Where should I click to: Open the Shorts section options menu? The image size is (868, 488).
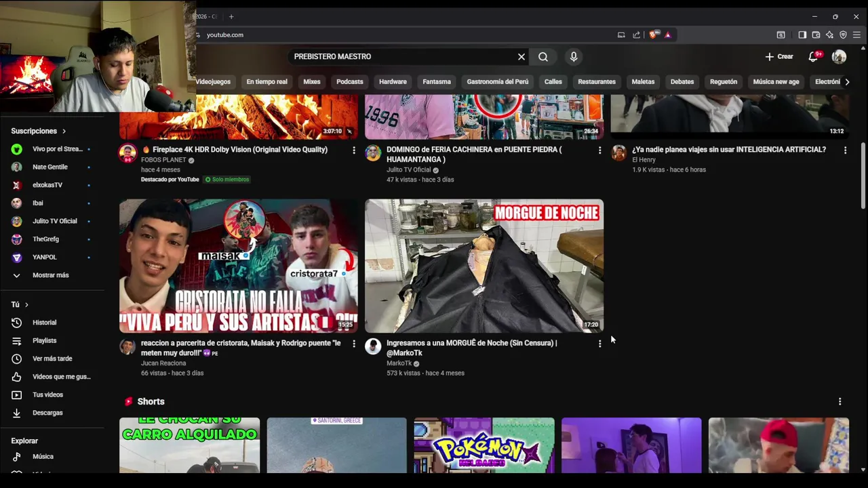[840, 402]
